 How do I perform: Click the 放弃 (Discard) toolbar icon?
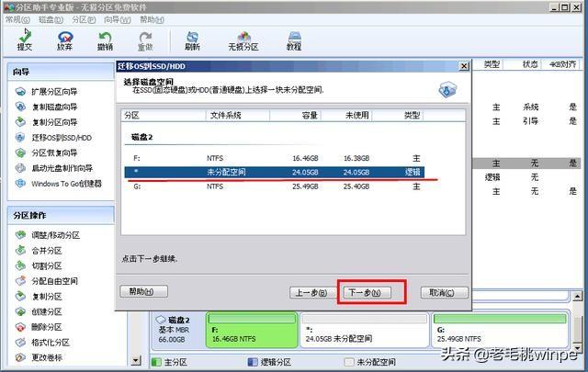(x=65, y=40)
